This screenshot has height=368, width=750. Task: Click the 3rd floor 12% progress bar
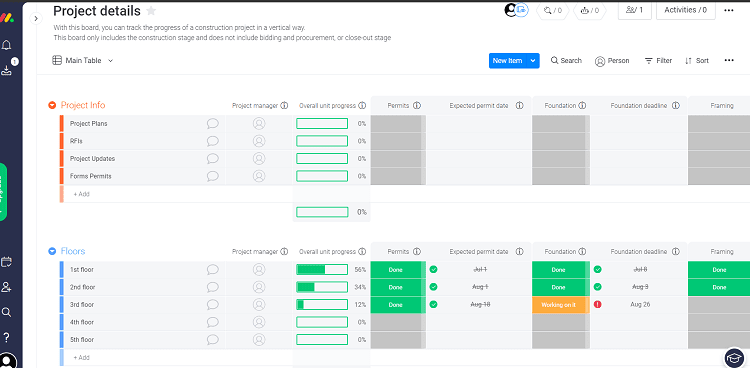[x=322, y=304]
